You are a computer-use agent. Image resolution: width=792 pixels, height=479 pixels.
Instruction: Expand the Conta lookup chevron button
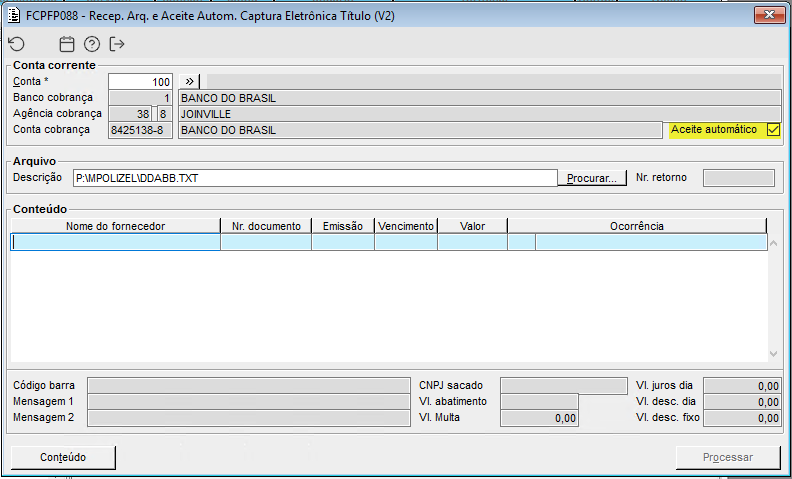(191, 81)
